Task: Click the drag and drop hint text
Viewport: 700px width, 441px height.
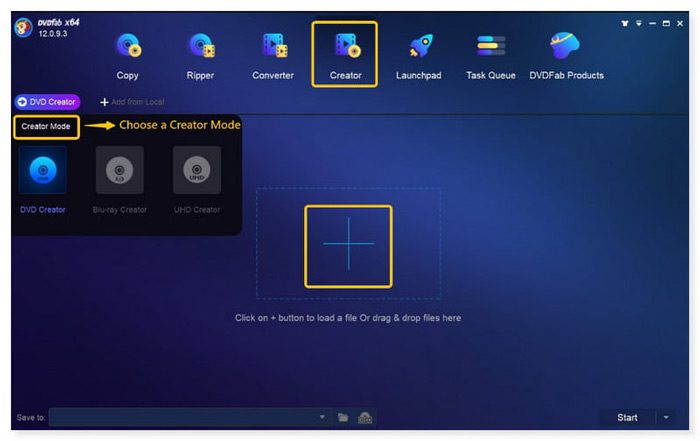Action: coord(348,318)
